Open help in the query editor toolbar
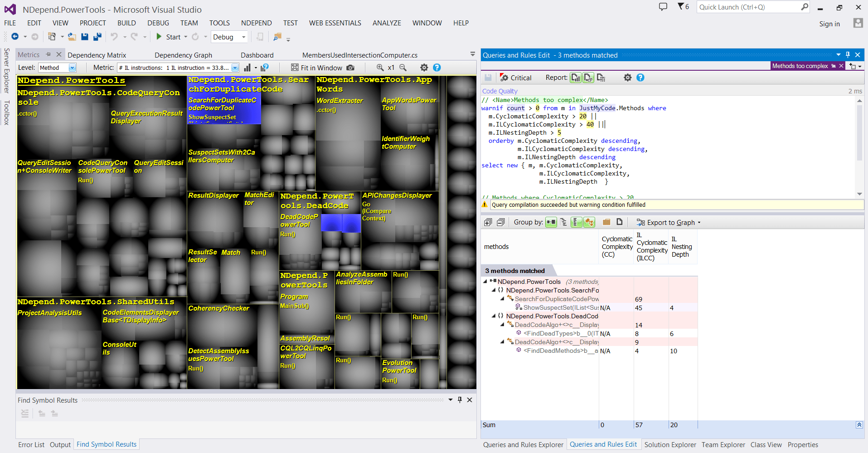Screen dimensions: 868x453 640,78
